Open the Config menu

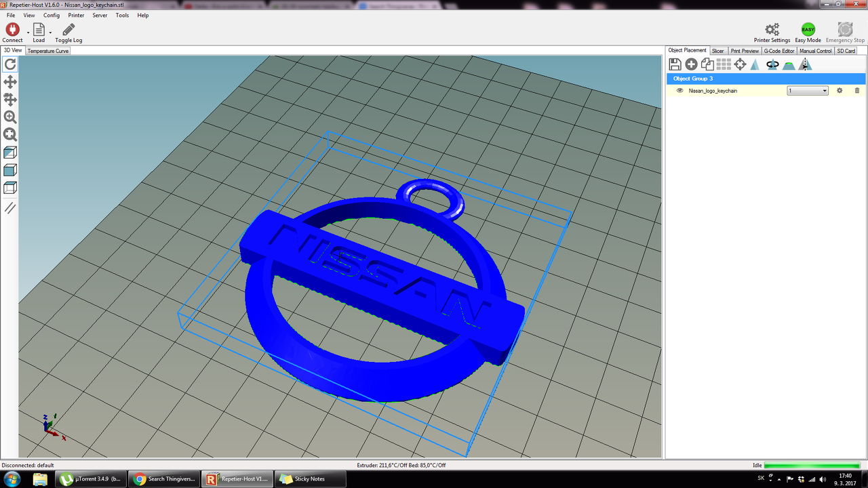(x=52, y=15)
